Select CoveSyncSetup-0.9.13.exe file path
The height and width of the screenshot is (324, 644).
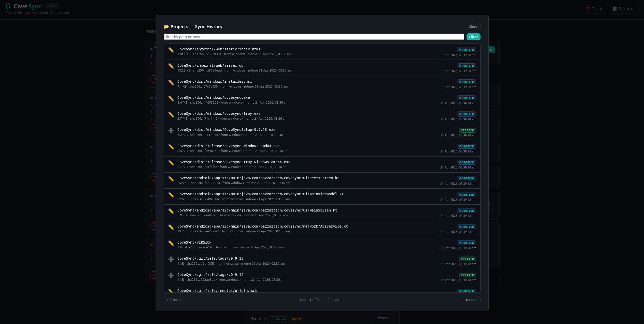[226, 130]
